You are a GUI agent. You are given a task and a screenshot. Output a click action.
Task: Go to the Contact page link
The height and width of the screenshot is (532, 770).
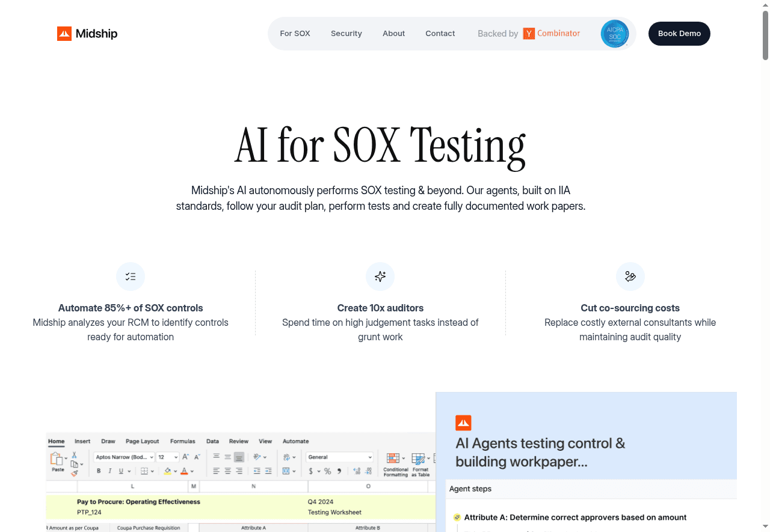(440, 34)
